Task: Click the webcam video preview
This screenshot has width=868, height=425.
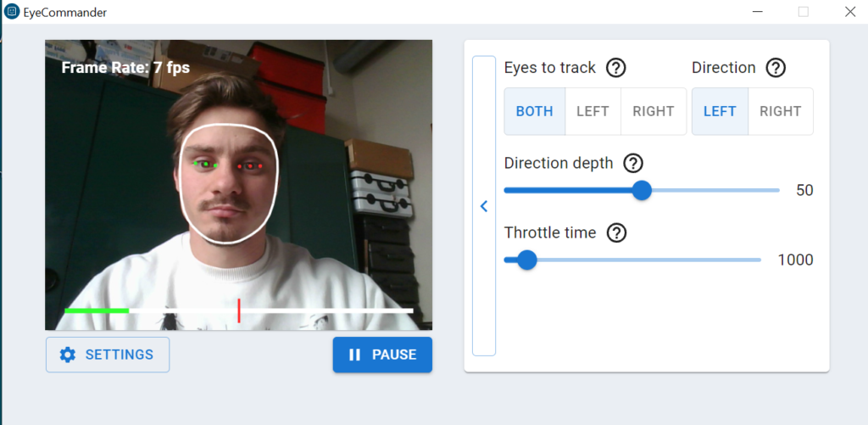Action: click(238, 185)
